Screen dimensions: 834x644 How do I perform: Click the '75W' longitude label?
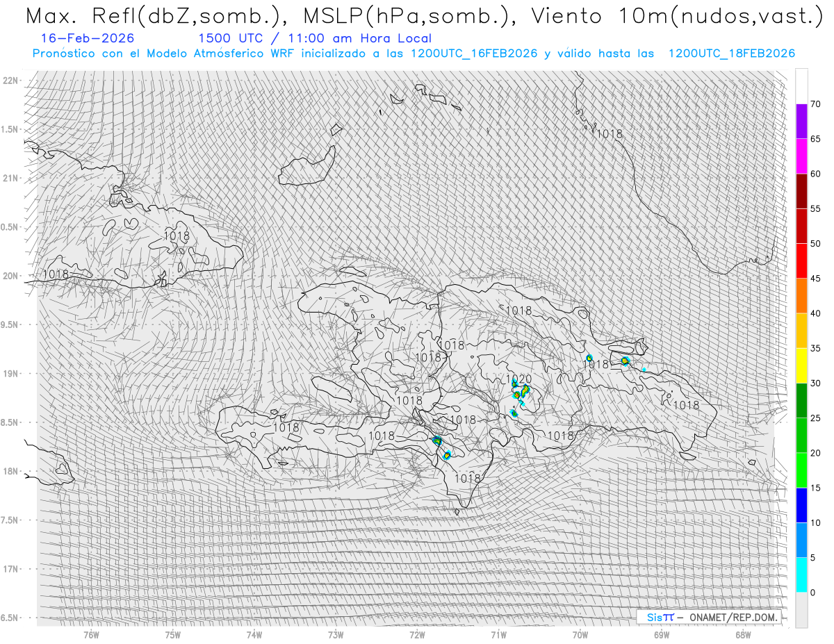tap(173, 635)
